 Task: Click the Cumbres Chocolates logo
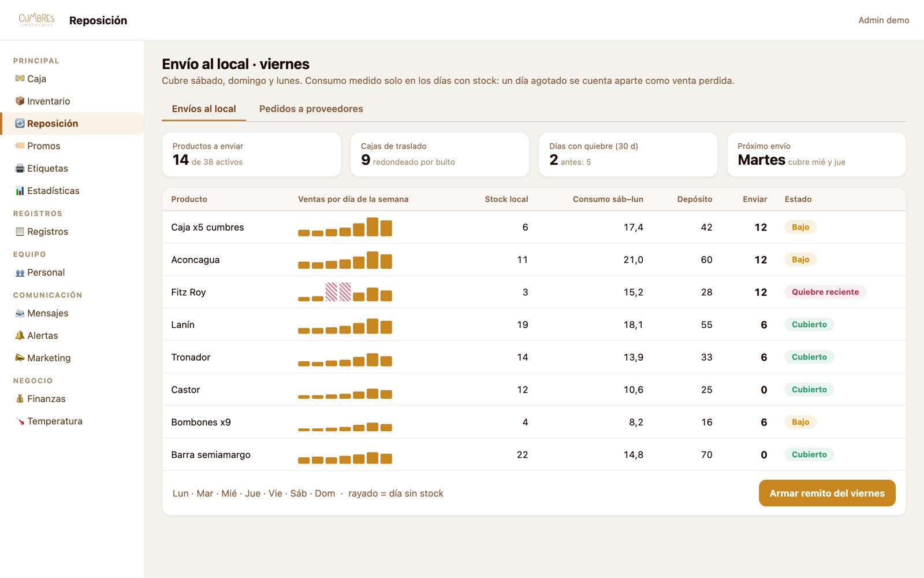point(36,20)
